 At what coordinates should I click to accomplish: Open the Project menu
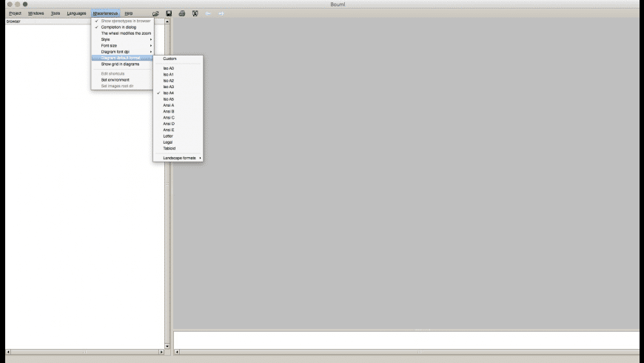tap(15, 13)
